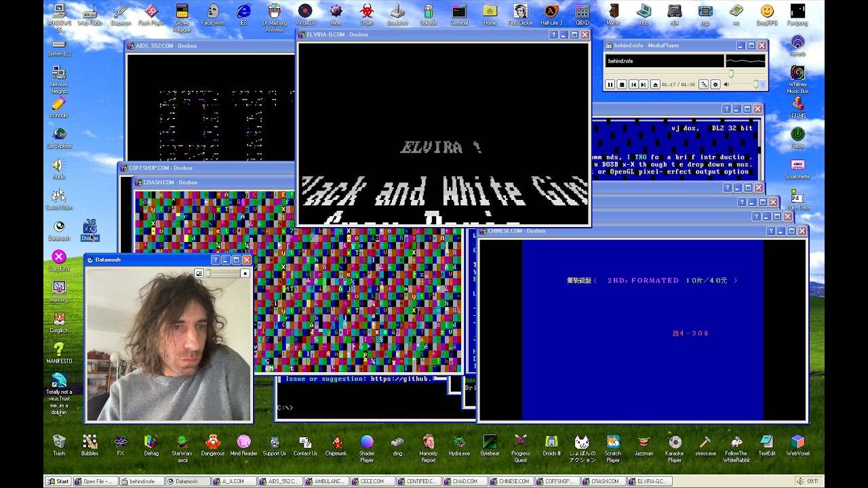Image resolution: width=868 pixels, height=488 pixels.
Task: Open the Emulators joystick icon
Action: click(397, 15)
